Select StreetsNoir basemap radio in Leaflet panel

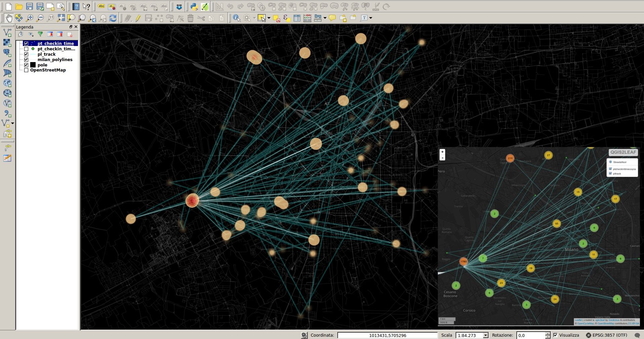(610, 162)
